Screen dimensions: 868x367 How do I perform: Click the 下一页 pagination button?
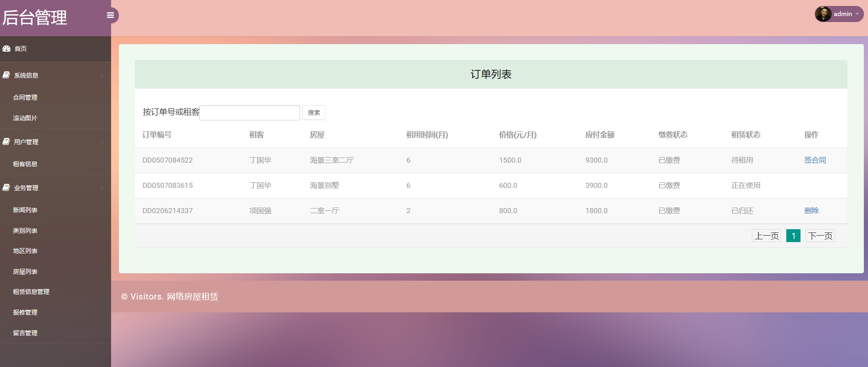(820, 236)
